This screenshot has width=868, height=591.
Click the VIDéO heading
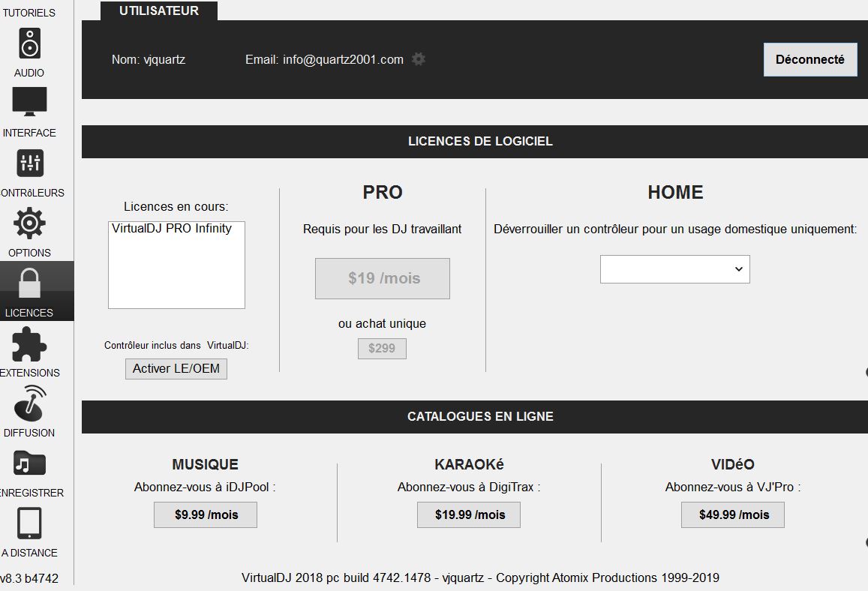(x=733, y=464)
